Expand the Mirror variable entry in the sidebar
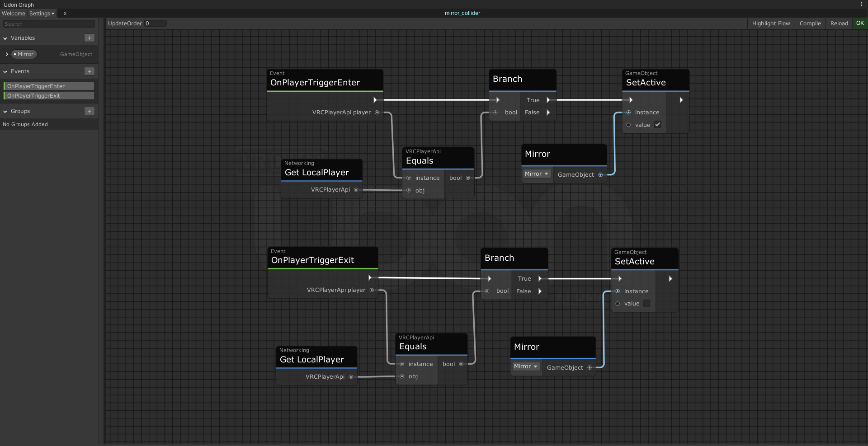The width and height of the screenshot is (868, 446). [7, 54]
